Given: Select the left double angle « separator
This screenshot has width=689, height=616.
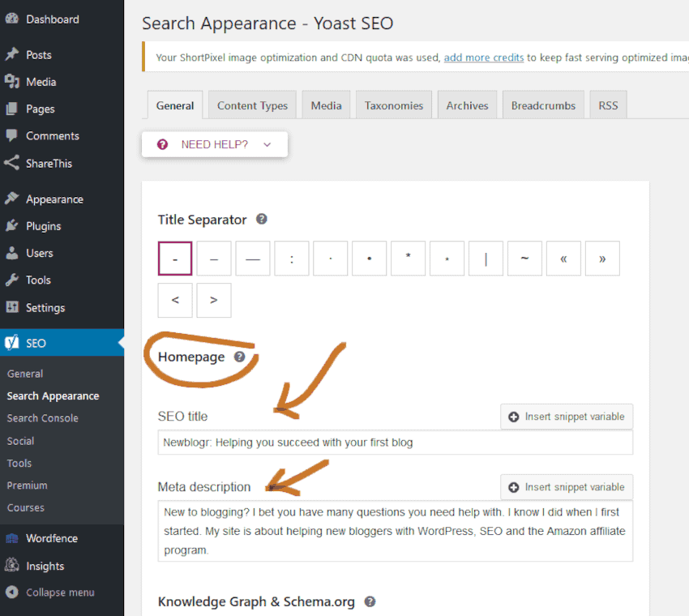Looking at the screenshot, I should tap(564, 259).
